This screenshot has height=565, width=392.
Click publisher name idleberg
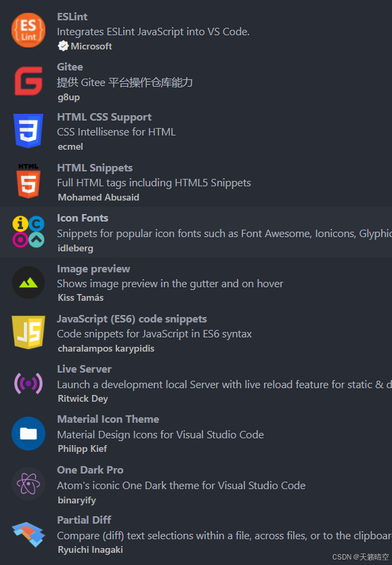point(76,248)
